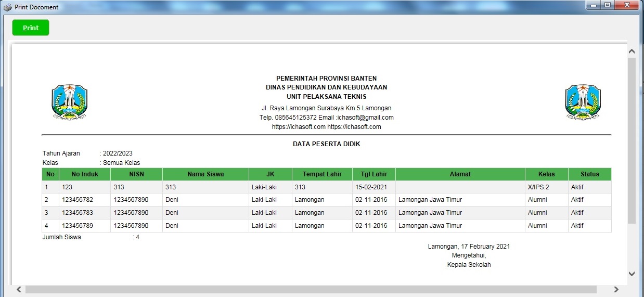
Task: Click the 'JK' column header
Action: click(270, 174)
